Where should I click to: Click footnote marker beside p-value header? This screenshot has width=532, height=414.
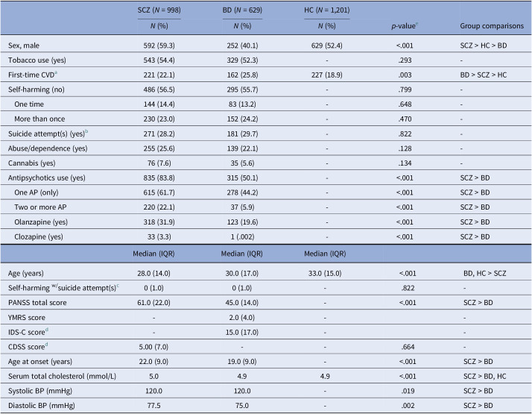(x=417, y=24)
